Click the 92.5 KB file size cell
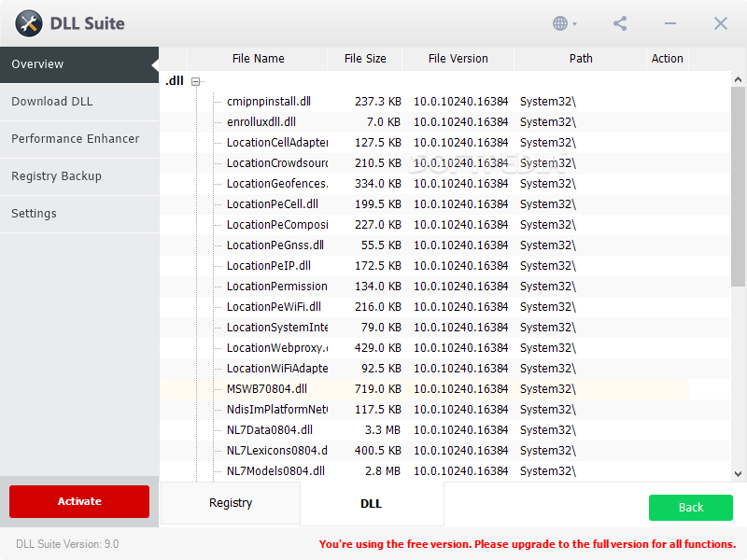The width and height of the screenshot is (747, 560). (x=381, y=368)
